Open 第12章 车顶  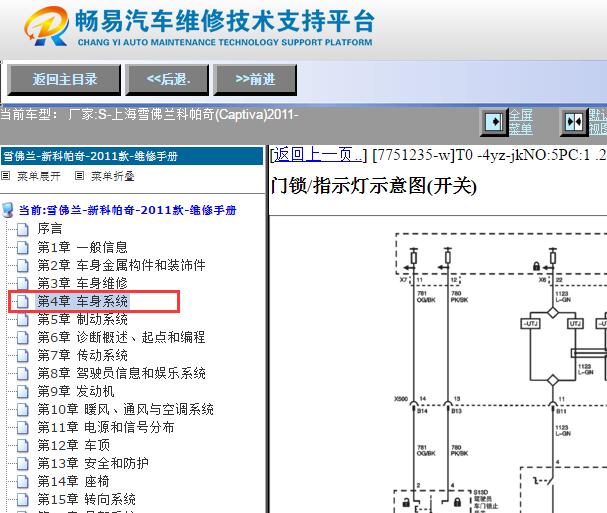tap(74, 445)
